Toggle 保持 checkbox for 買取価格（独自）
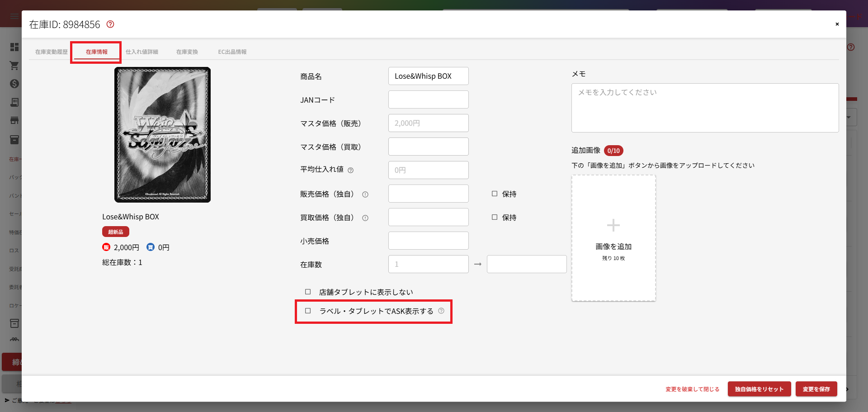 pyautogui.click(x=495, y=218)
